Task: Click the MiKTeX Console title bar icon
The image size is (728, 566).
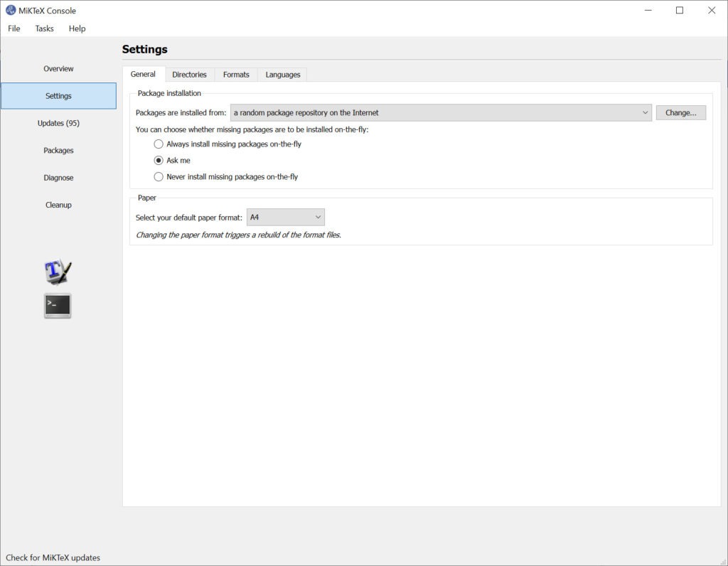Action: click(x=11, y=10)
